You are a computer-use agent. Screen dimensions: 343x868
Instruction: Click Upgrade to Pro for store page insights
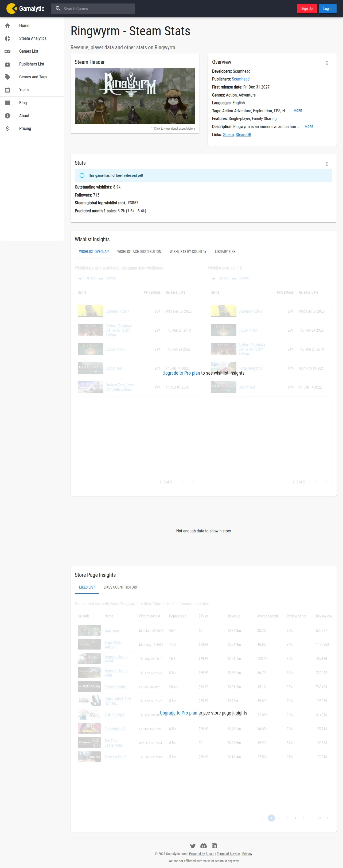pyautogui.click(x=178, y=713)
